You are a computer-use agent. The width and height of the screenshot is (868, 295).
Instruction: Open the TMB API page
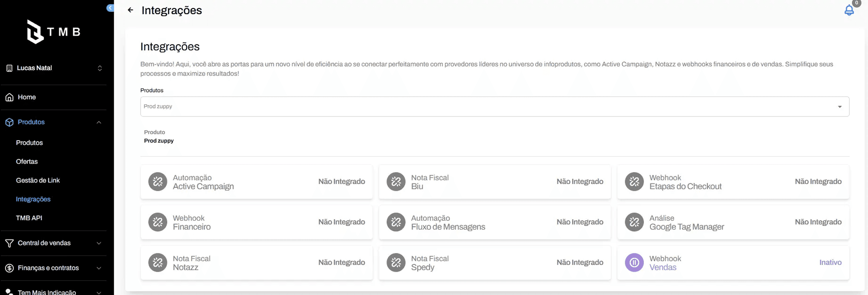(x=29, y=218)
